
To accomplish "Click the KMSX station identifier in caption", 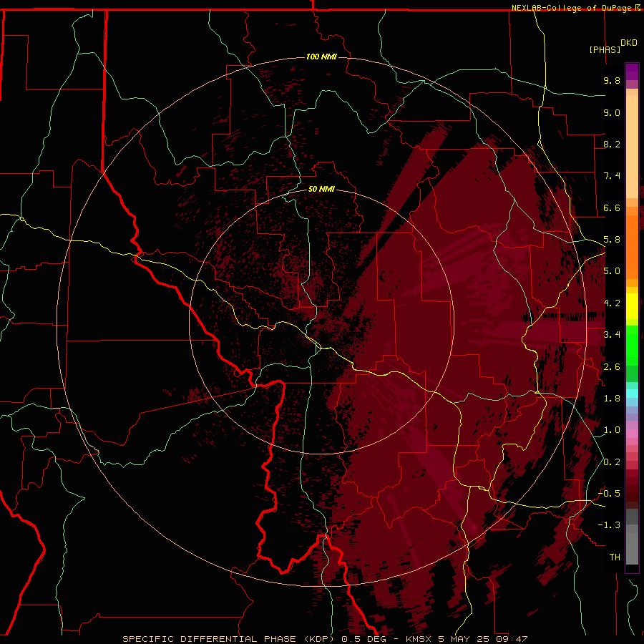I will tap(418, 639).
